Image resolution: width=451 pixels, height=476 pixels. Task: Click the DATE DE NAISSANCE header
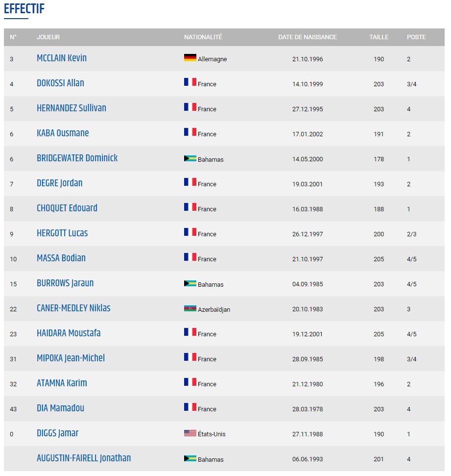(308, 37)
